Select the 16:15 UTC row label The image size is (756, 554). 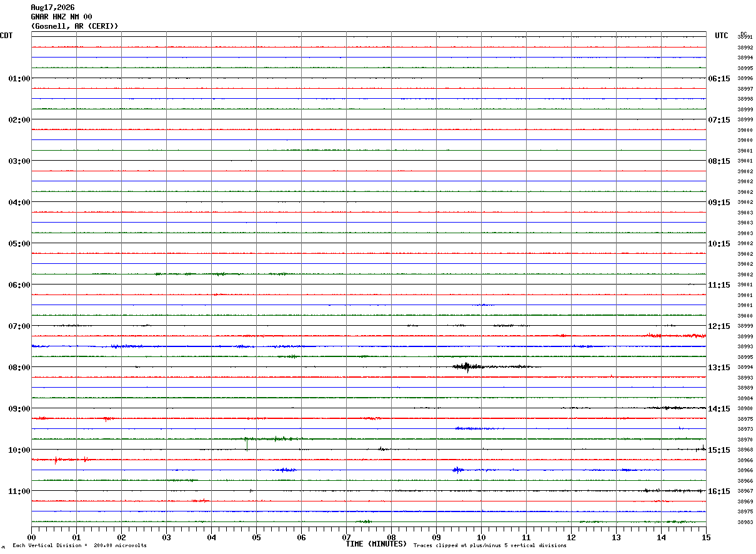pos(720,491)
